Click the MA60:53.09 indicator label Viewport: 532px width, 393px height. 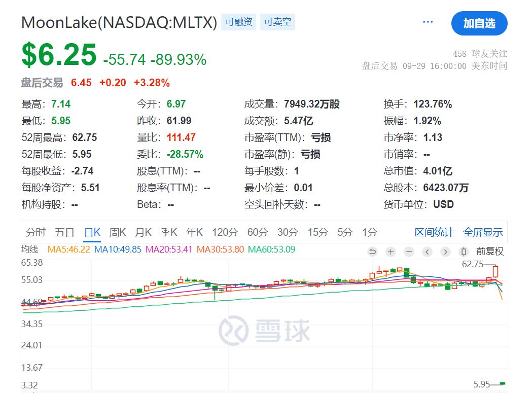coord(271,249)
